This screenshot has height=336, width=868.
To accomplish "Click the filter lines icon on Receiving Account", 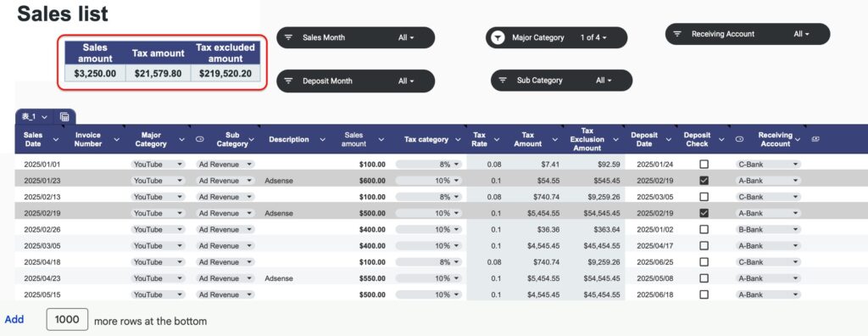I will [677, 34].
